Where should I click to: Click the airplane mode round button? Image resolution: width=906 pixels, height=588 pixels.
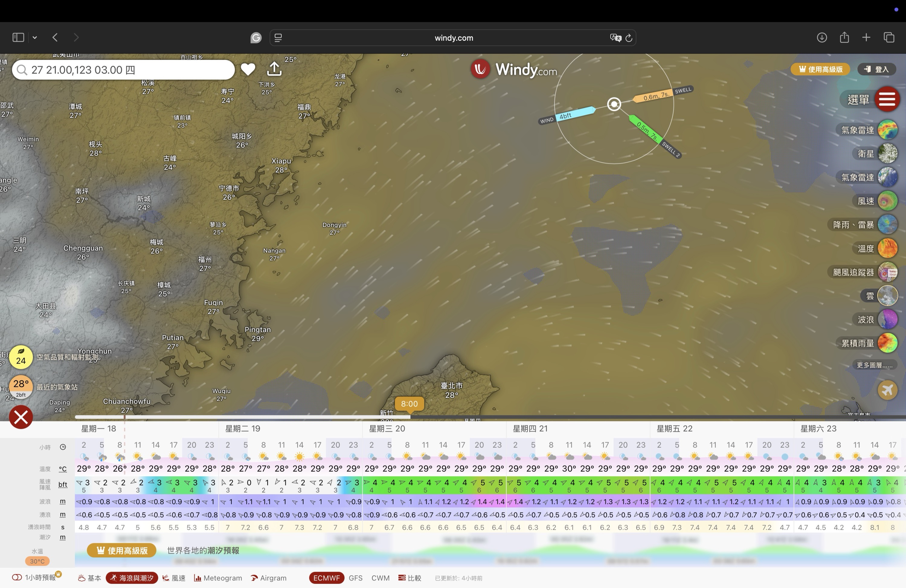(x=888, y=390)
